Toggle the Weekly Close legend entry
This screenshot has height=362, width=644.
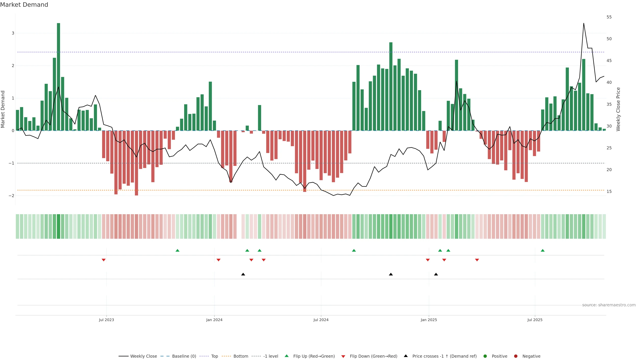(x=144, y=356)
